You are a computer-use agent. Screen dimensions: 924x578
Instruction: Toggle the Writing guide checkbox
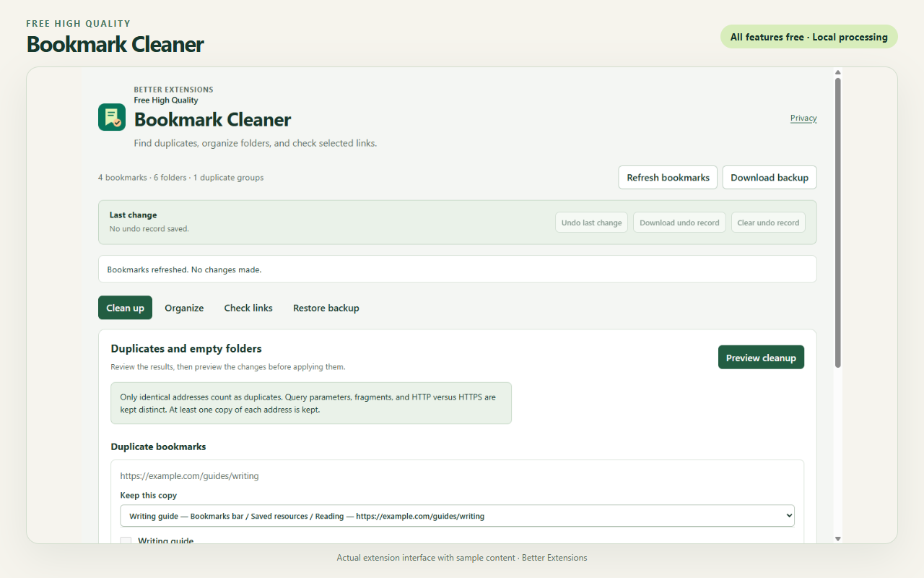126,540
